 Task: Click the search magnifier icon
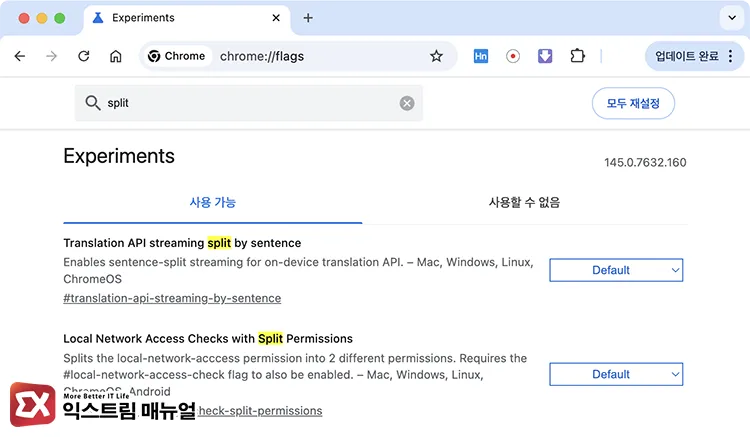click(x=92, y=103)
